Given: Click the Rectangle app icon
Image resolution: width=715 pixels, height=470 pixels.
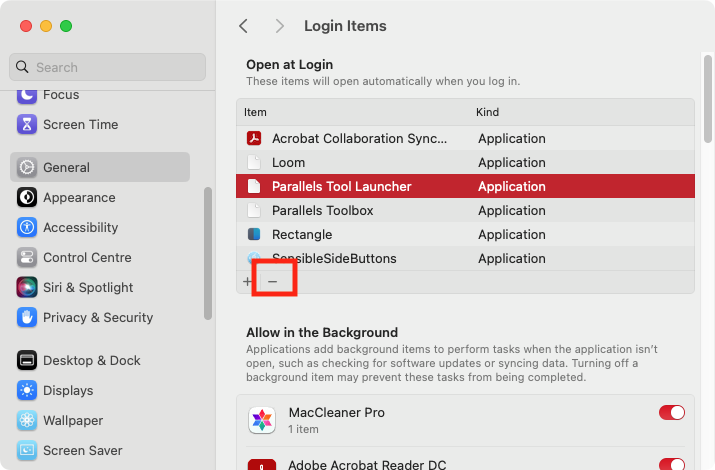Looking at the screenshot, I should (x=254, y=234).
